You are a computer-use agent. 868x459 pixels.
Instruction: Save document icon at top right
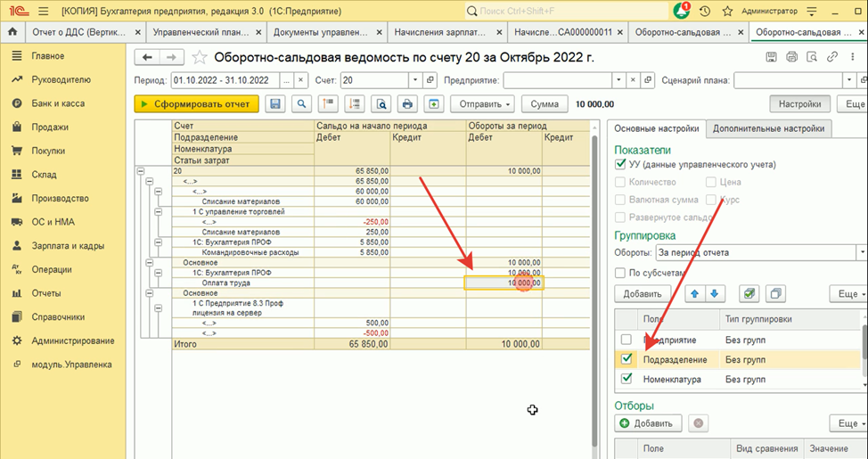pos(771,57)
